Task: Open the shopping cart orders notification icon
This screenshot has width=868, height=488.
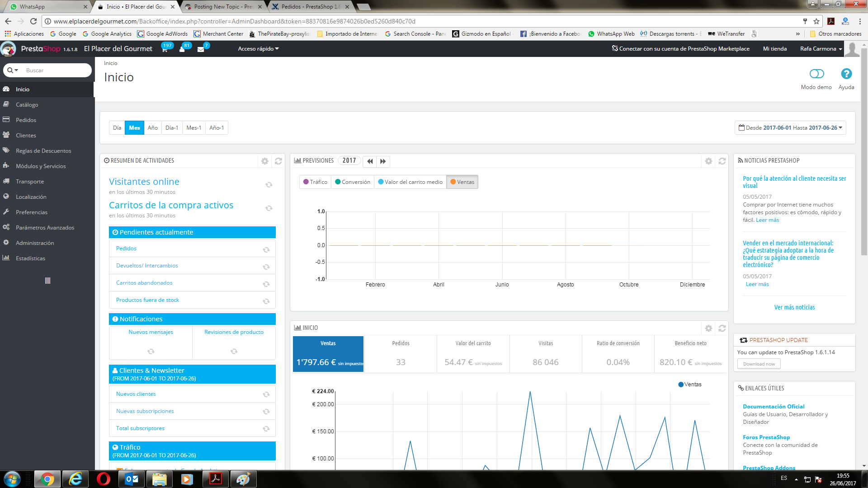Action: point(165,49)
